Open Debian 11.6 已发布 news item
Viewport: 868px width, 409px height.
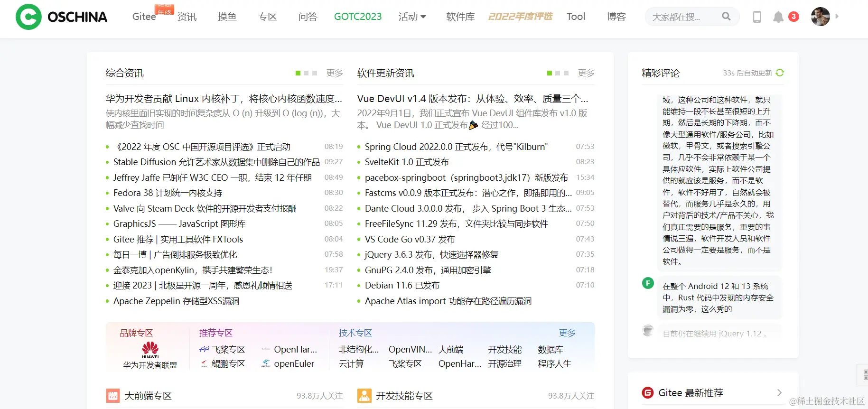(402, 286)
